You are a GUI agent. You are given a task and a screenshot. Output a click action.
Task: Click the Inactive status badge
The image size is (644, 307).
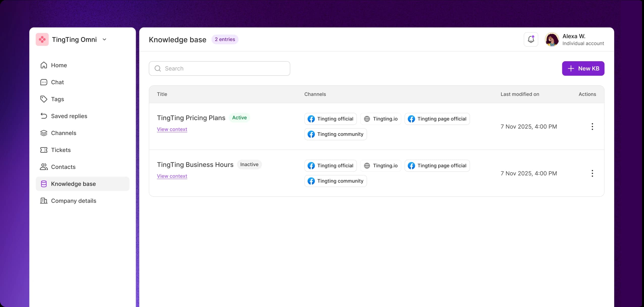(x=249, y=165)
